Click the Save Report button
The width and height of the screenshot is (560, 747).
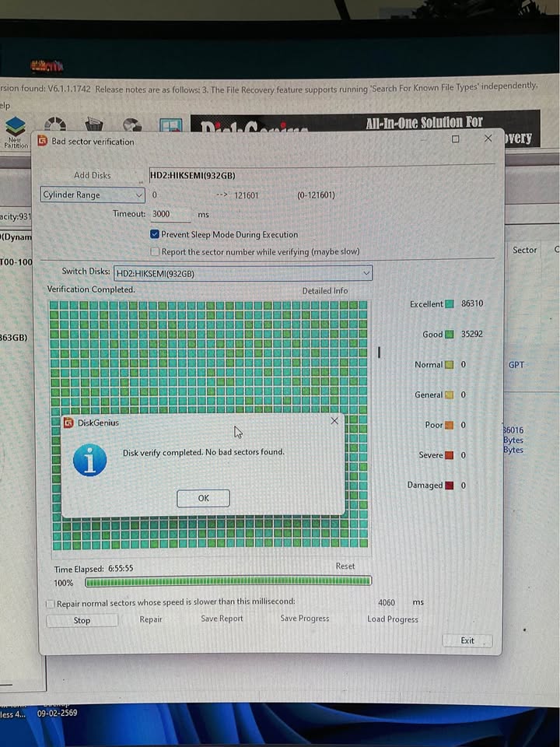pyautogui.click(x=222, y=619)
